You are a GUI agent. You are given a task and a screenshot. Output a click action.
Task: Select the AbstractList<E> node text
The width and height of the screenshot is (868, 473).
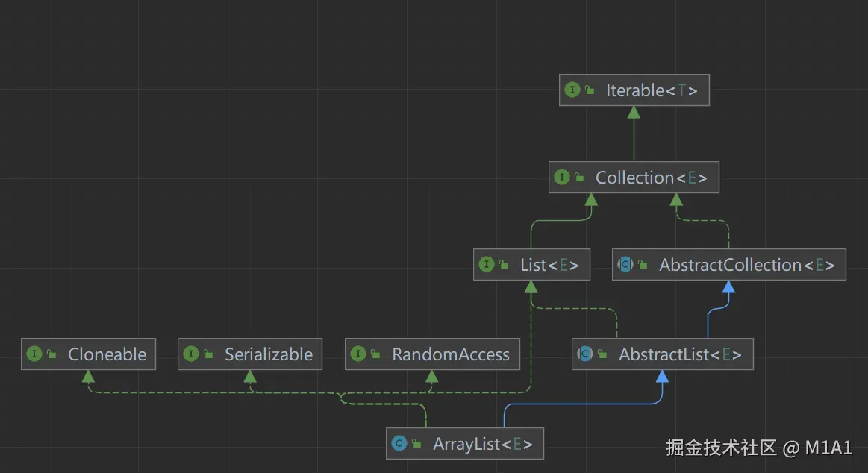click(x=680, y=354)
